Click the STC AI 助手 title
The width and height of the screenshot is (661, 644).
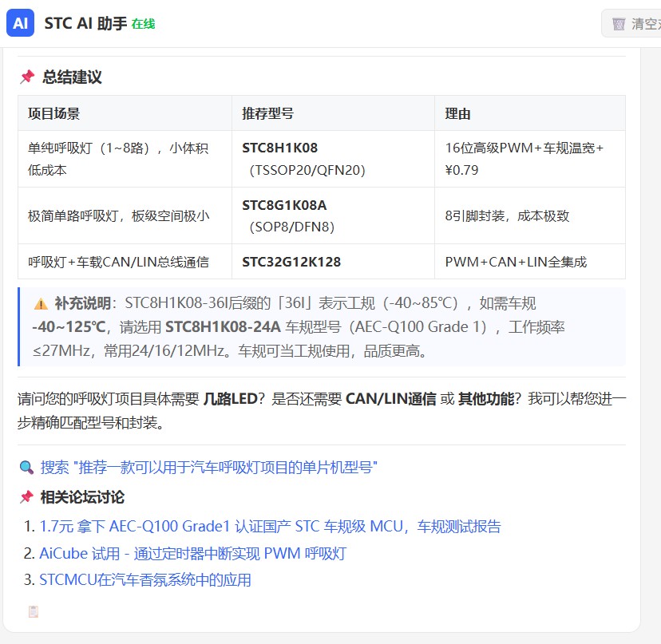85,24
